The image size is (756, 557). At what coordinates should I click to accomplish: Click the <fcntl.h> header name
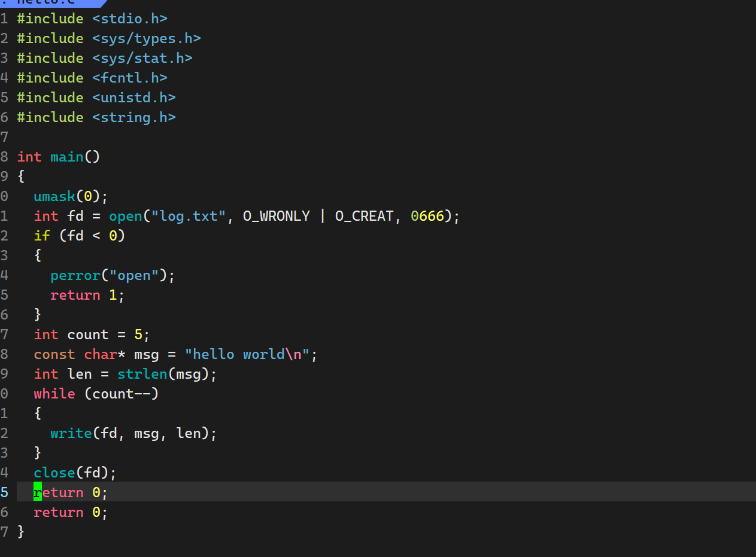point(130,78)
